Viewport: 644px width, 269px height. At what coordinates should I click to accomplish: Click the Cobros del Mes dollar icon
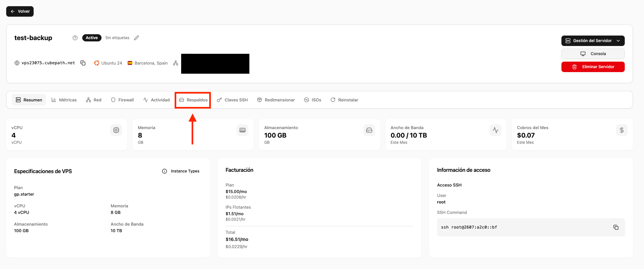click(621, 130)
